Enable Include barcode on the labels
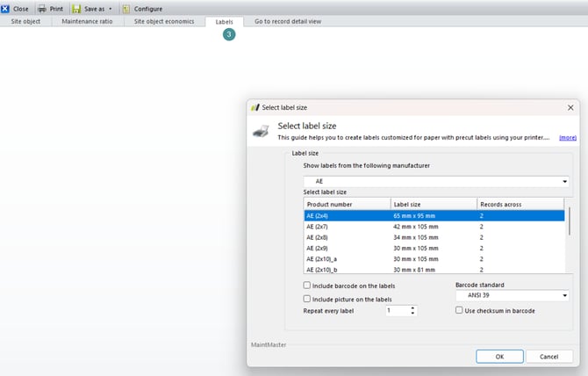Image resolution: width=588 pixels, height=376 pixels. coord(307,286)
